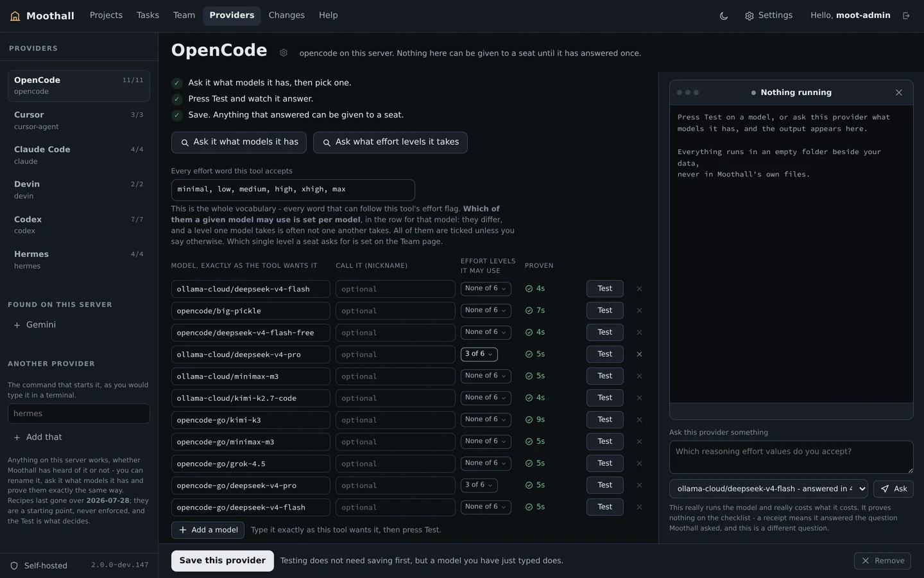
Task: Open the Changes nav item
Action: 286,15
